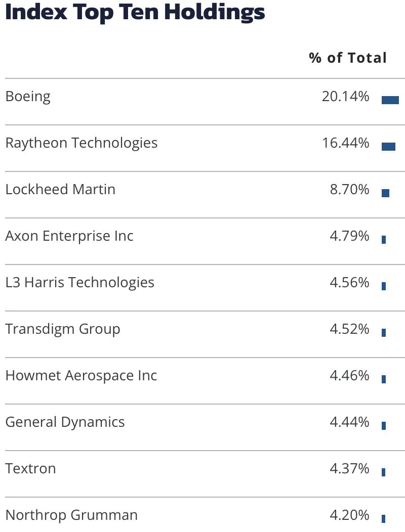Select Howmet Aerospace Inc holding name
This screenshot has width=405, height=532.
(81, 376)
